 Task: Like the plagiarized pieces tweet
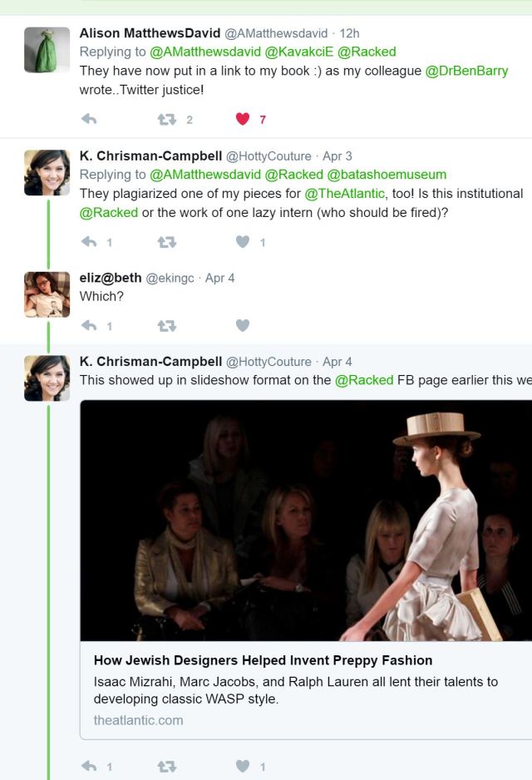(x=243, y=242)
